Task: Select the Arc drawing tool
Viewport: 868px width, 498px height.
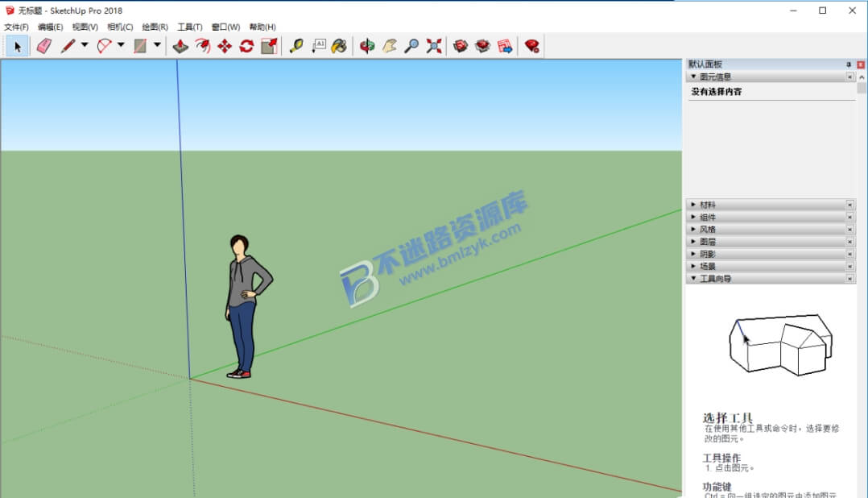Action: (x=104, y=46)
